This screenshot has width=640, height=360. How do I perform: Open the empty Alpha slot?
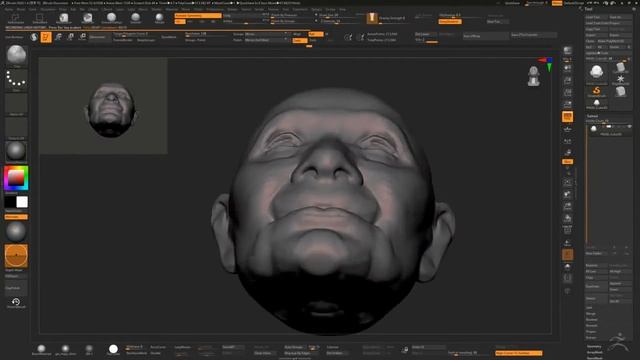tap(16, 104)
